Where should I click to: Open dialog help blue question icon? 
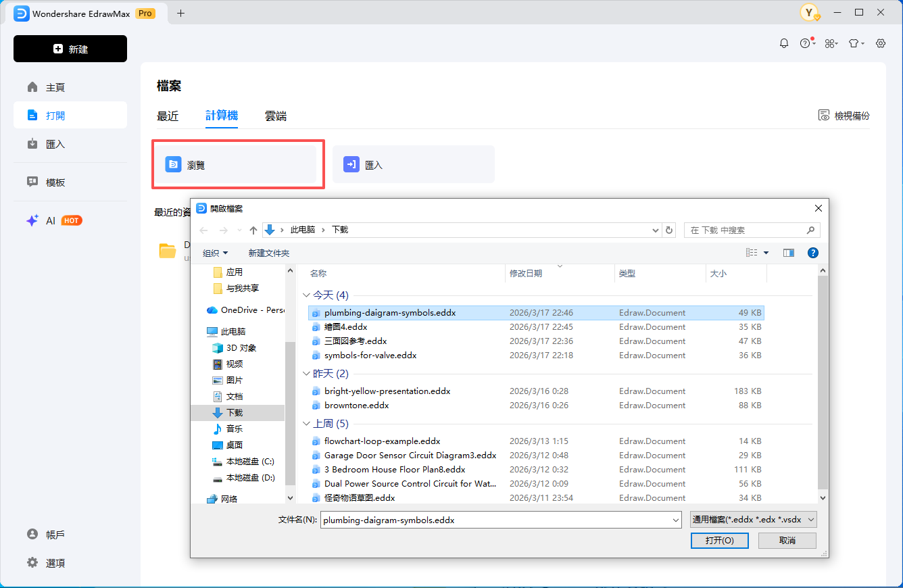[x=813, y=253]
